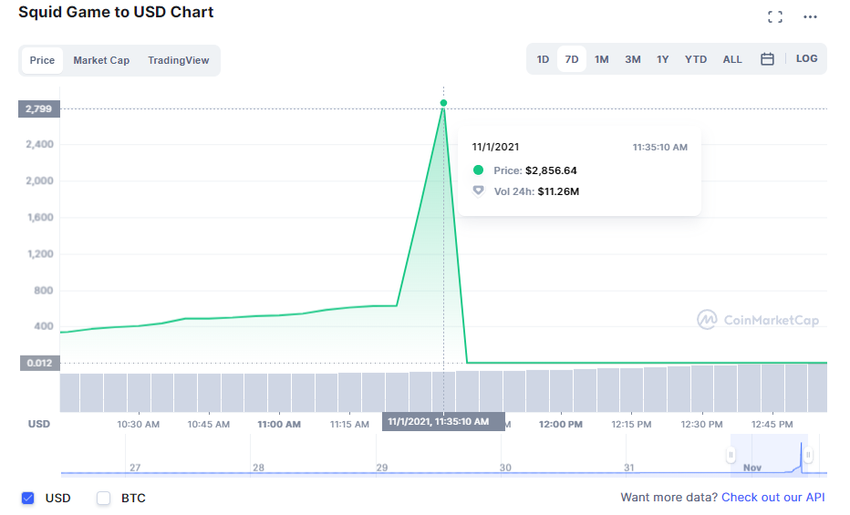Toggle LOG scale on the chart
Image resolution: width=850 pixels, height=515 pixels.
pyautogui.click(x=806, y=59)
